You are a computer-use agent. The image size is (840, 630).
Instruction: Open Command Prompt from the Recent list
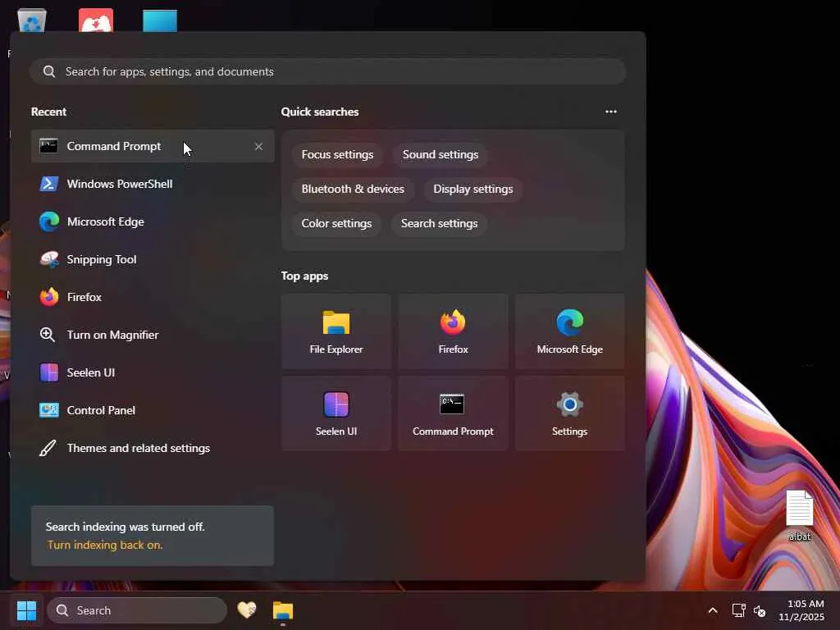153,146
